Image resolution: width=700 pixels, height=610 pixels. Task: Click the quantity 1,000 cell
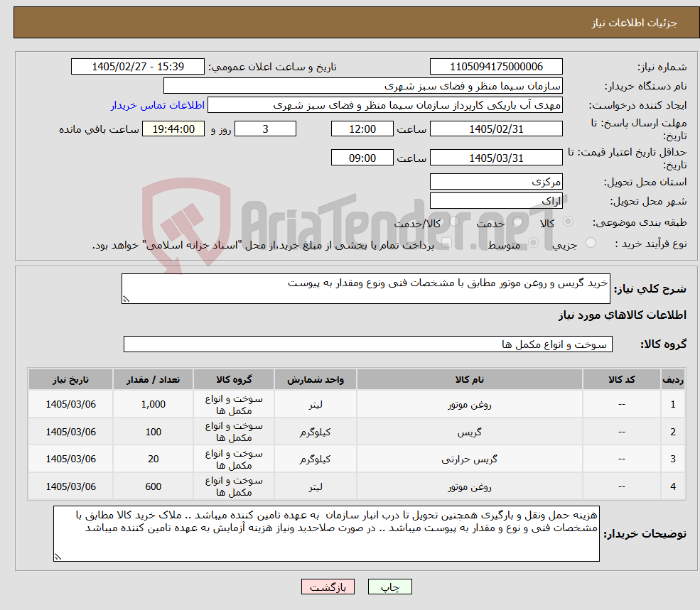point(153,404)
